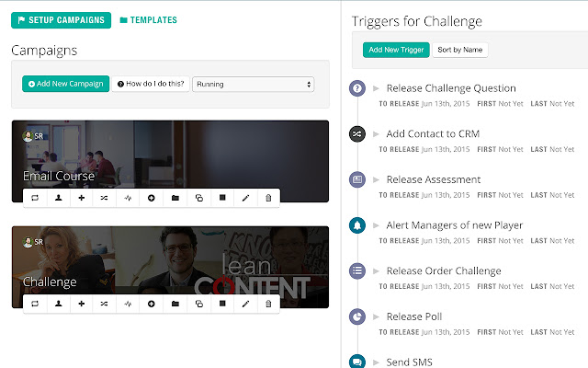
Task: Click 'Alert Managers of new Player' title
Action: tap(455, 225)
